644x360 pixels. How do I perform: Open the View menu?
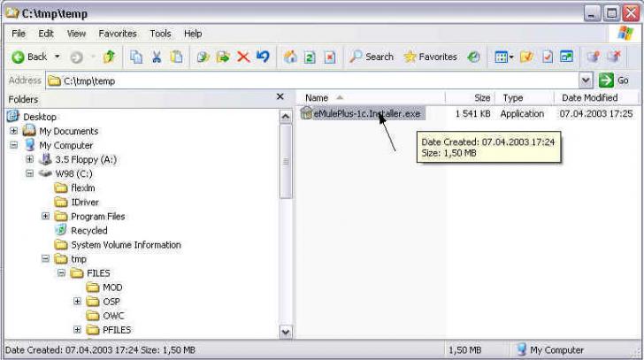pos(76,34)
